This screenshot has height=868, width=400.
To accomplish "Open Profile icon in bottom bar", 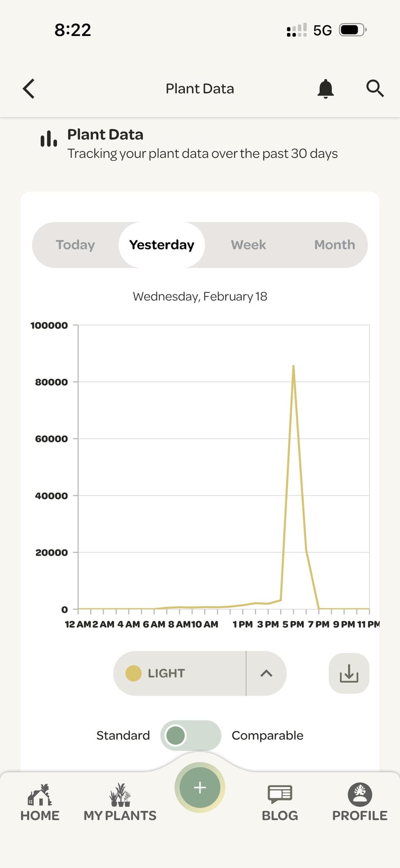I will point(360,795).
